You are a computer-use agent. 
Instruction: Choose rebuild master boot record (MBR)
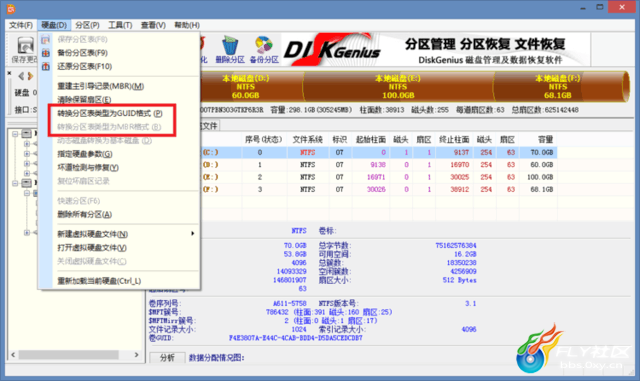[x=101, y=86]
